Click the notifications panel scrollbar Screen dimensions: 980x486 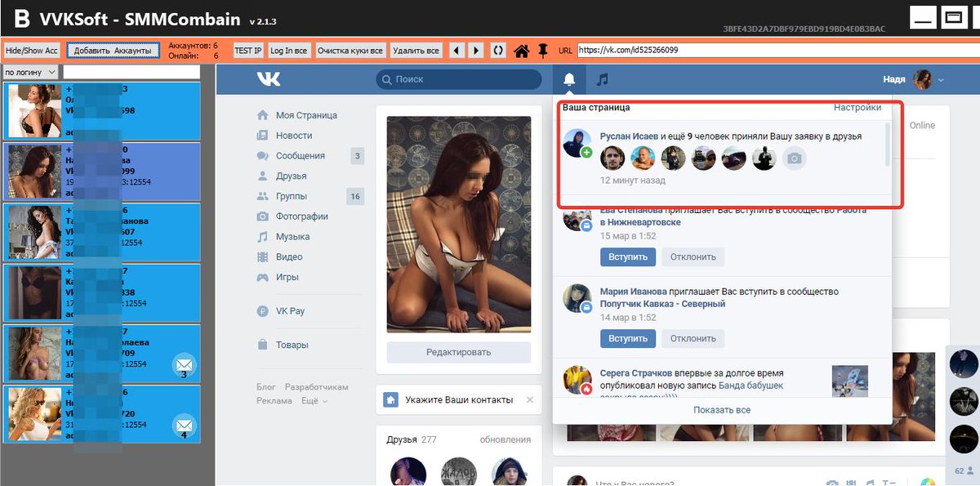tap(888, 145)
